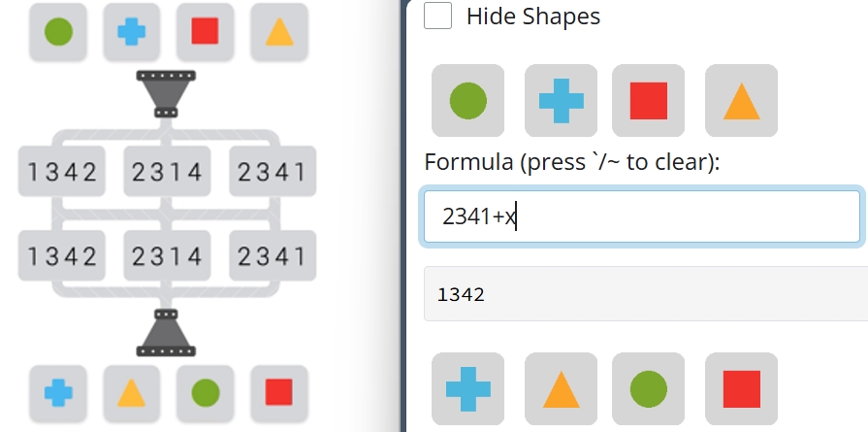Viewport: 868px width, 432px height.
Task: Toggle the Hide Shapes checkbox
Action: 438,17
